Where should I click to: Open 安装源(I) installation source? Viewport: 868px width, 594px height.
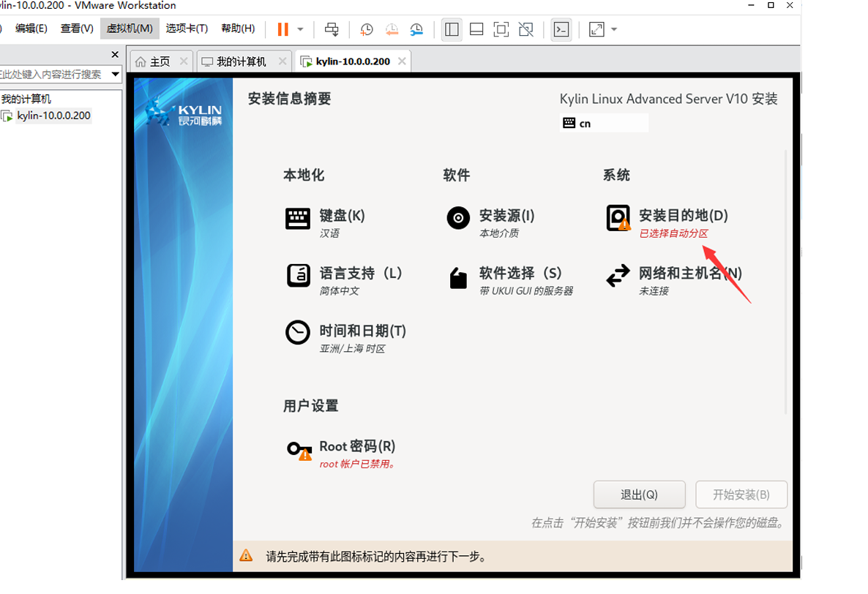(x=490, y=222)
